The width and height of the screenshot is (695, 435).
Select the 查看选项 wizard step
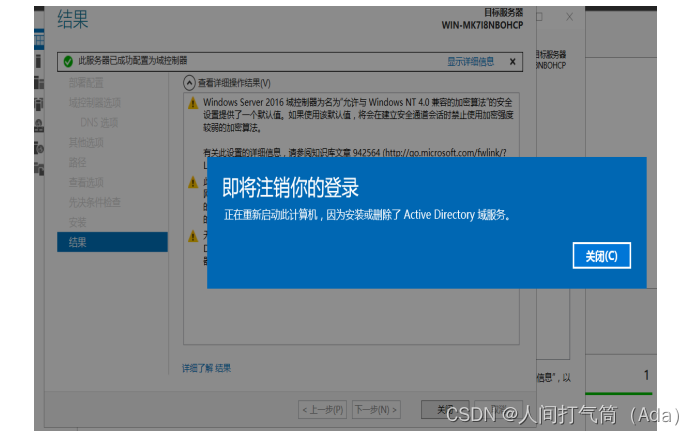point(86,182)
